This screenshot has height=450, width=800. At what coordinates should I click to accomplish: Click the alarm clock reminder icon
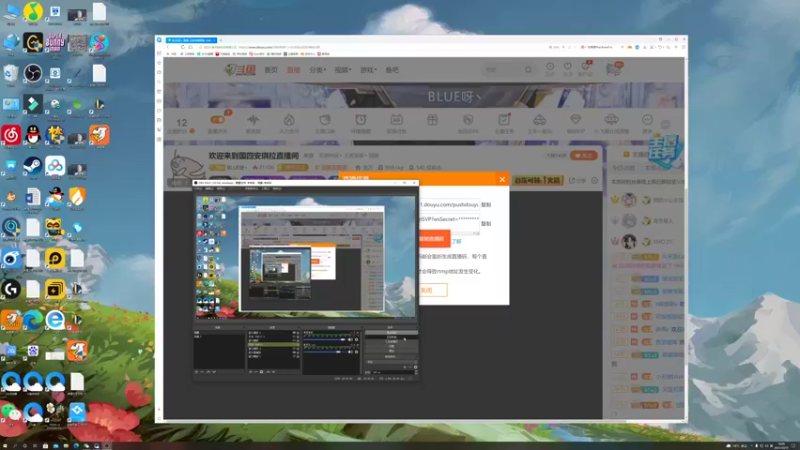[361, 120]
